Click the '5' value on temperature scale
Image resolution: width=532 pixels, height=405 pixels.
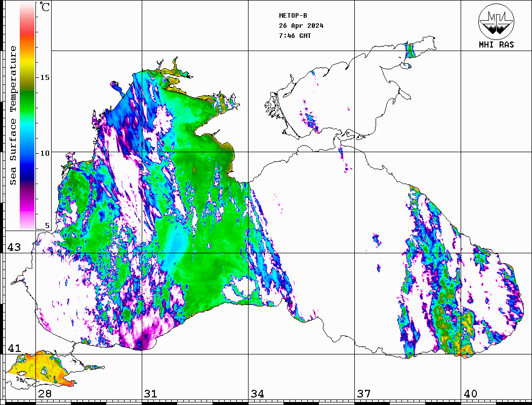pos(47,226)
